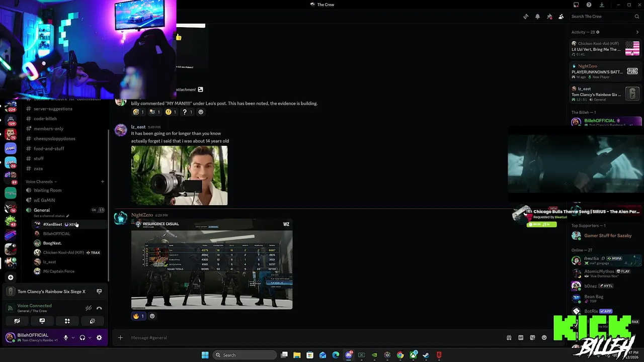The height and width of the screenshot is (362, 644).
Task: Open the Discord inbox icon
Action: tap(576, 5)
